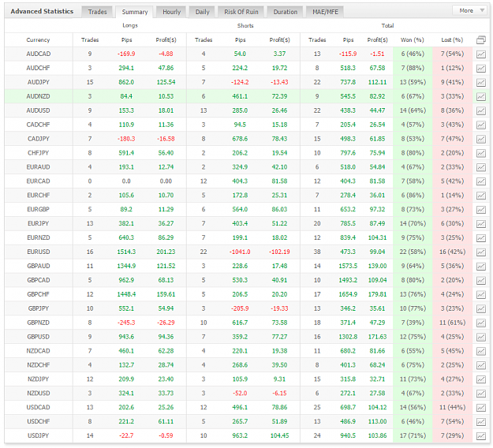Screen dimensions: 493x448
Task: Click the Advanced Statistics title
Action: [42, 11]
